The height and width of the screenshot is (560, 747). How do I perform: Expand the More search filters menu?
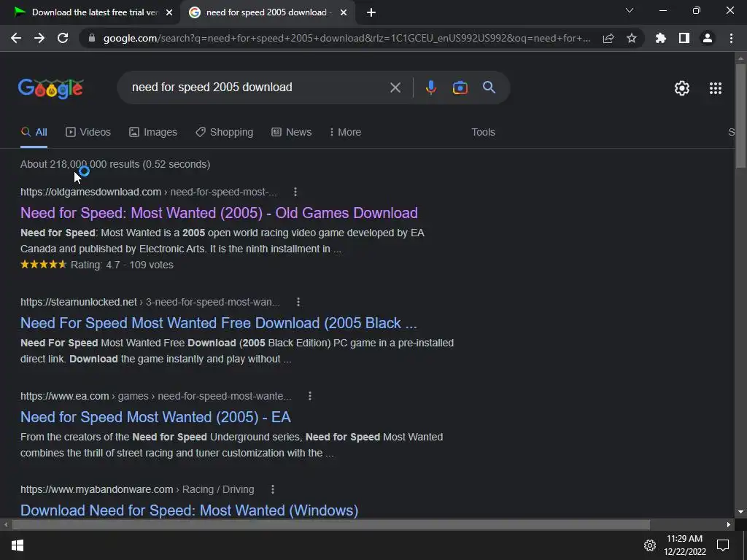pos(345,133)
